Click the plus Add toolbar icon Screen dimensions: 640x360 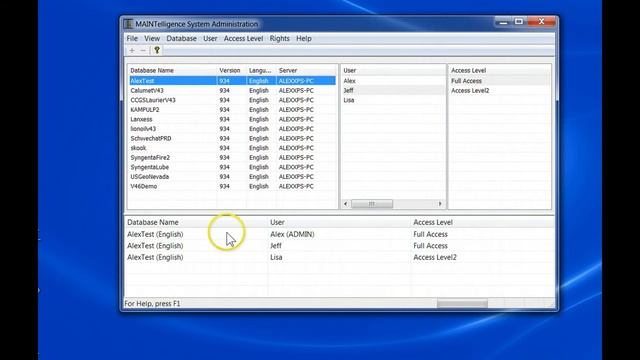(132, 50)
